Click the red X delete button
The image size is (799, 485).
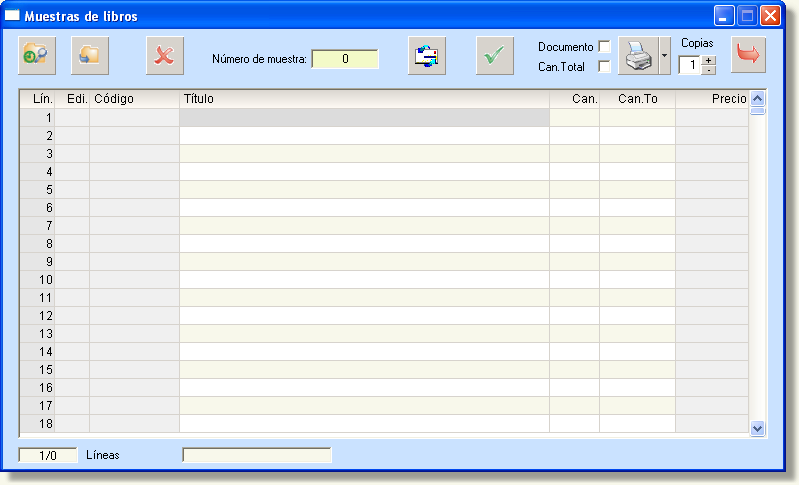point(165,56)
